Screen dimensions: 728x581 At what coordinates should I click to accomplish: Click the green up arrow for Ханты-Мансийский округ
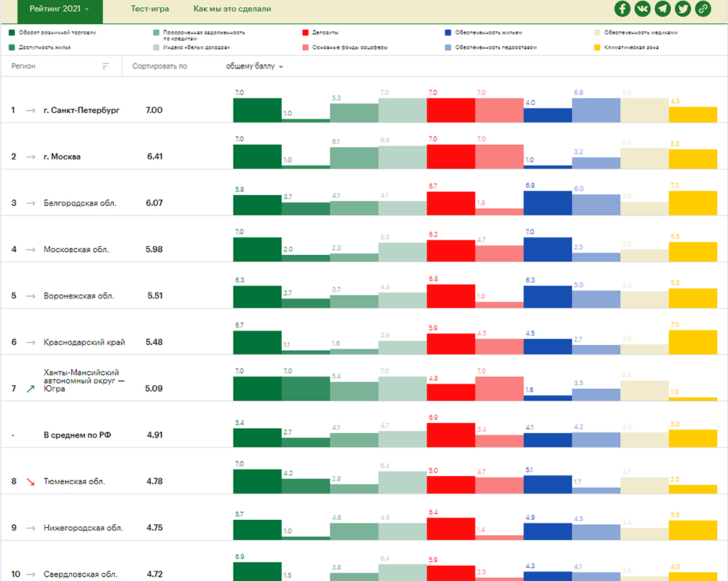coord(31,389)
